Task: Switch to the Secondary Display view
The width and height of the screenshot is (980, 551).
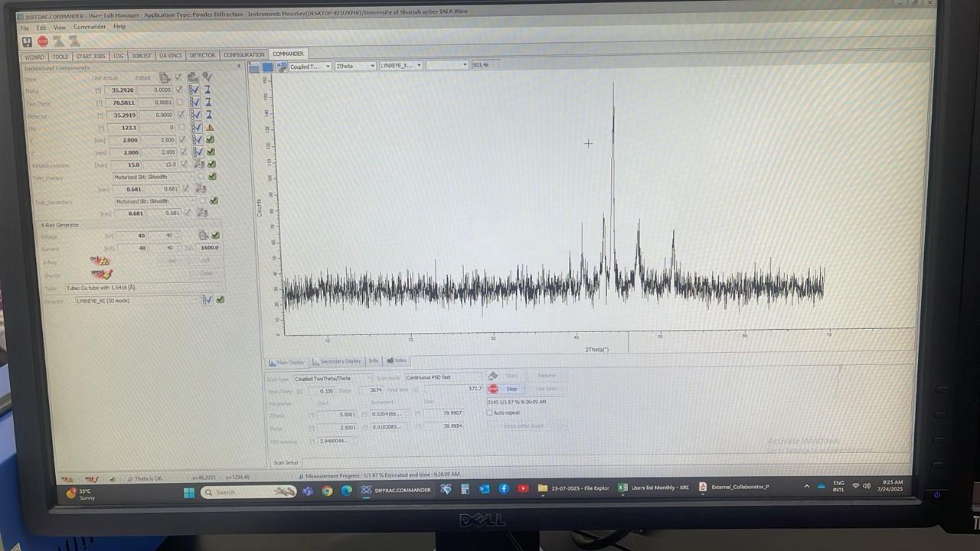Action: tap(337, 361)
